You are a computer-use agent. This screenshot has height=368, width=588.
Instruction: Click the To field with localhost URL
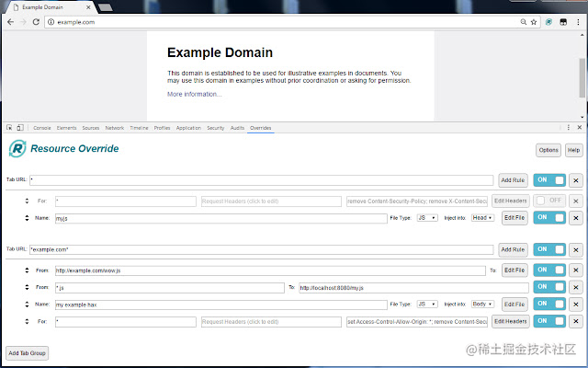coord(413,288)
